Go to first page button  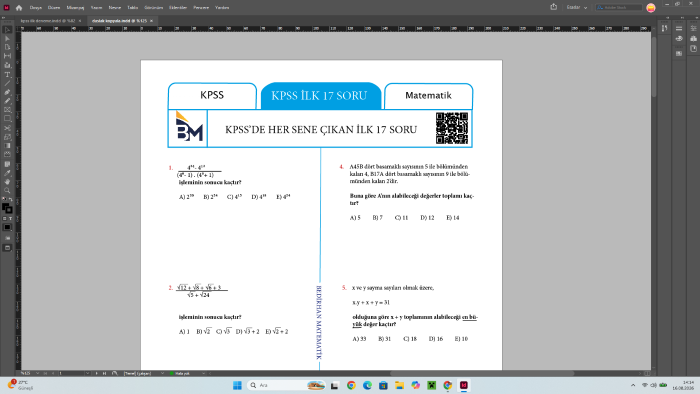click(x=45, y=373)
